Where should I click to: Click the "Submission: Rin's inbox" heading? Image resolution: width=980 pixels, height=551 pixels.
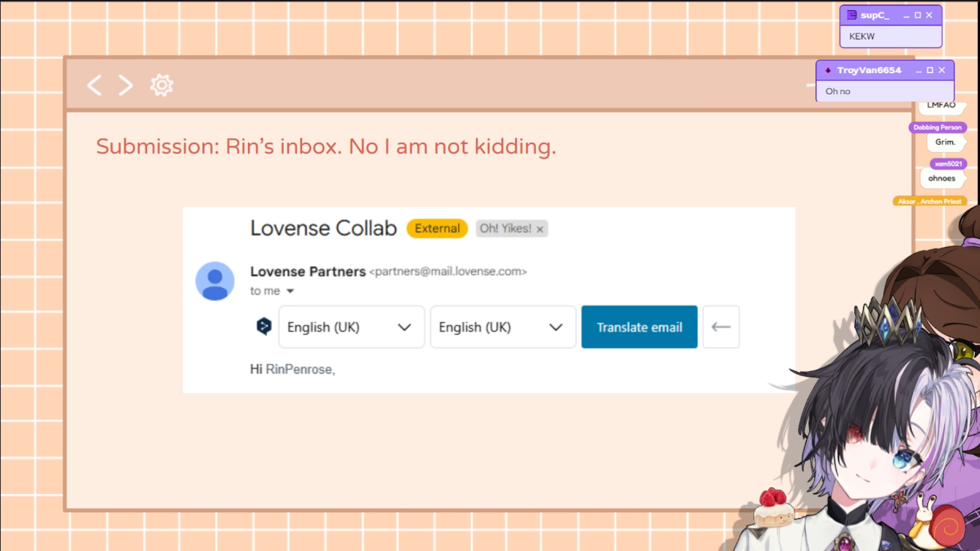pyautogui.click(x=326, y=147)
